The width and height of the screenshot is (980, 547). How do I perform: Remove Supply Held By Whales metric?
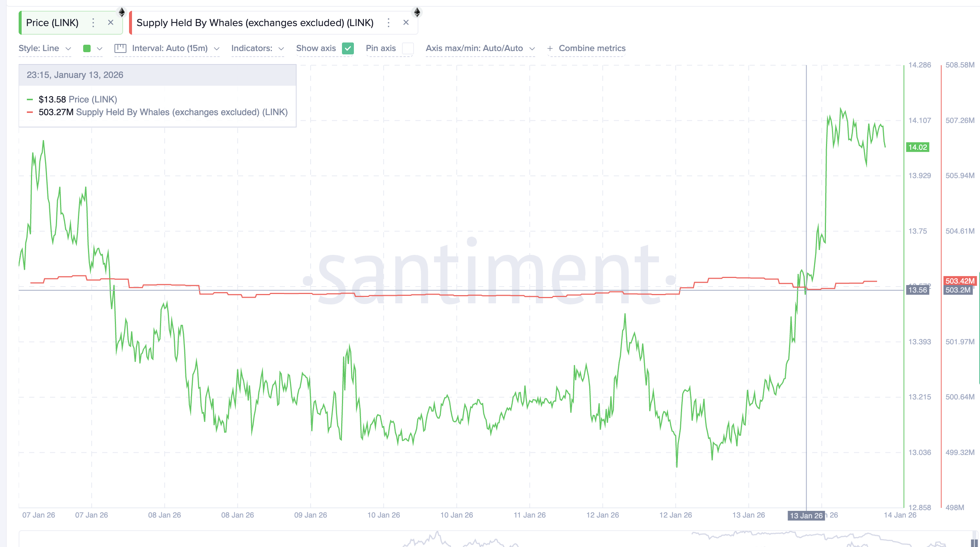[x=406, y=22]
